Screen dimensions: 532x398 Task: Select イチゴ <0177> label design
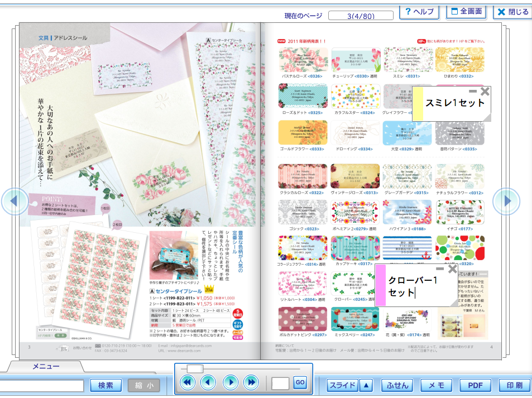tap(460, 212)
